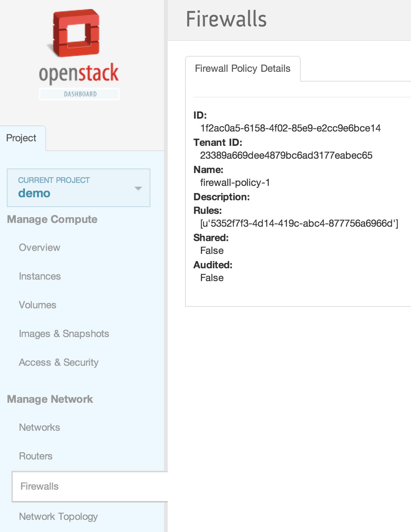Go to Access & Security
This screenshot has width=411, height=532.
point(59,362)
